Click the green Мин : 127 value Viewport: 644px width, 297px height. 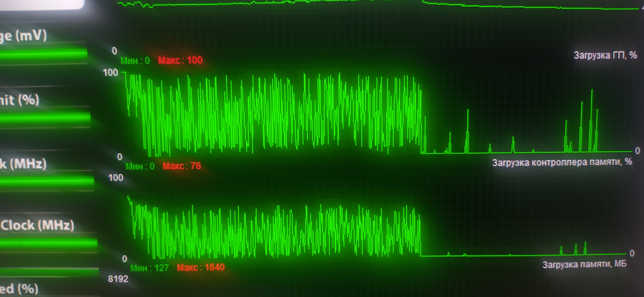pyautogui.click(x=150, y=268)
